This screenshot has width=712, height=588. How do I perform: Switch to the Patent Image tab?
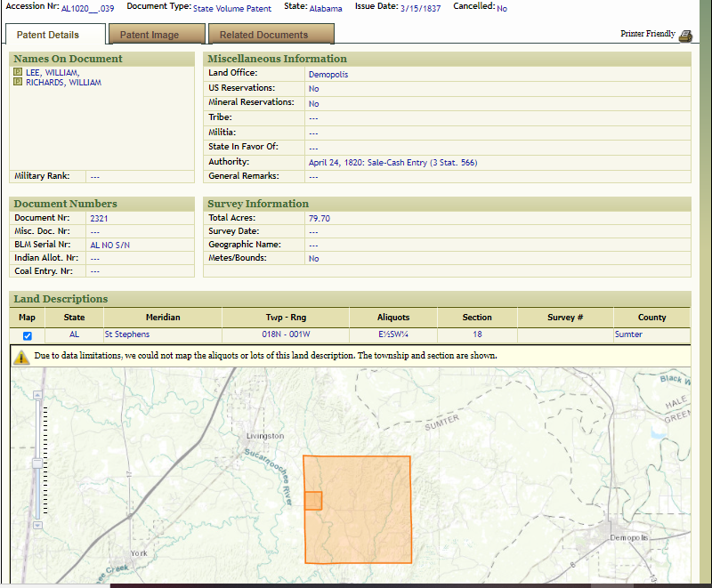[150, 35]
